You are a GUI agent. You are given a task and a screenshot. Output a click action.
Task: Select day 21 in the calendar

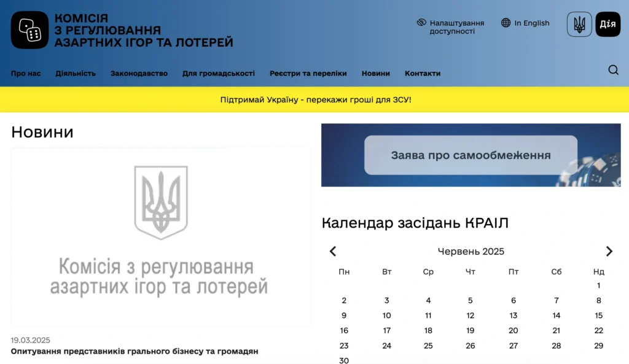(x=556, y=331)
